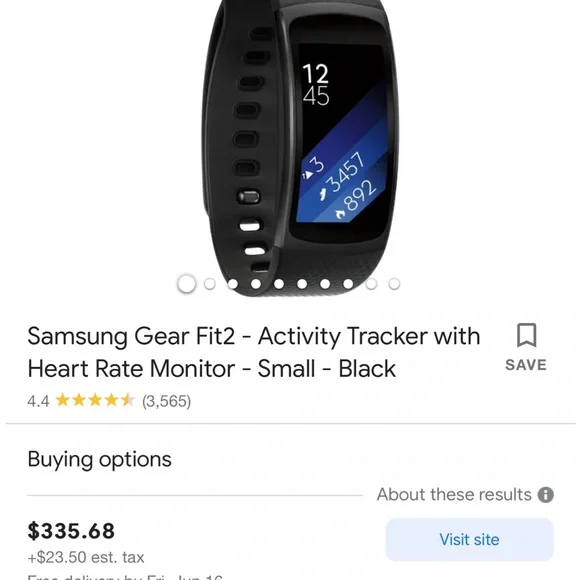
Task: Click the $335.68 price text
Action: [71, 531]
